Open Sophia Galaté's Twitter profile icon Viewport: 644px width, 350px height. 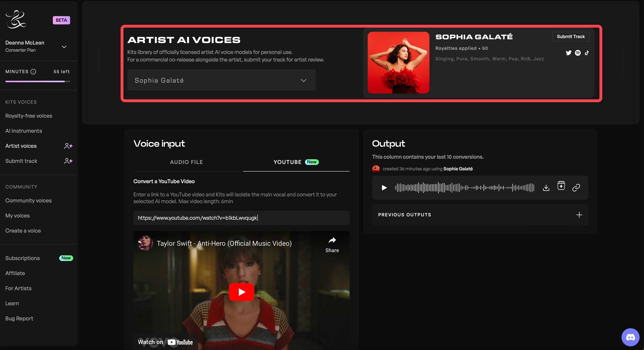point(569,53)
